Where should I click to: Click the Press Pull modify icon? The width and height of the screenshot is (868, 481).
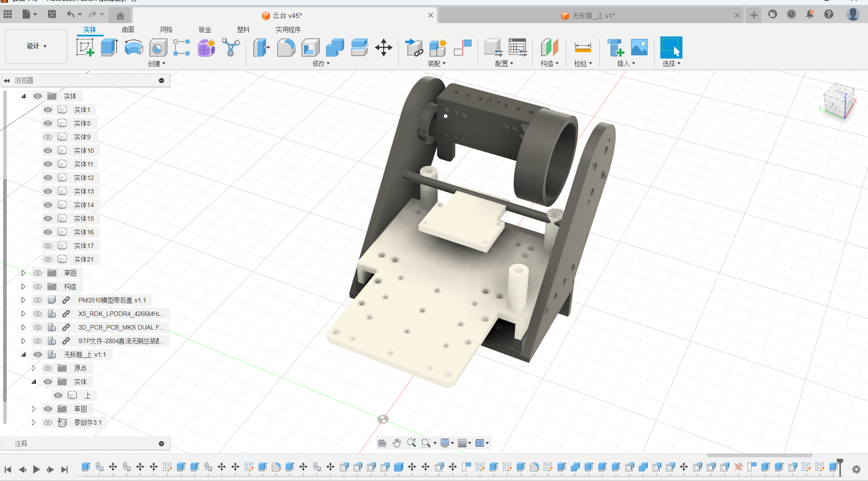click(261, 47)
